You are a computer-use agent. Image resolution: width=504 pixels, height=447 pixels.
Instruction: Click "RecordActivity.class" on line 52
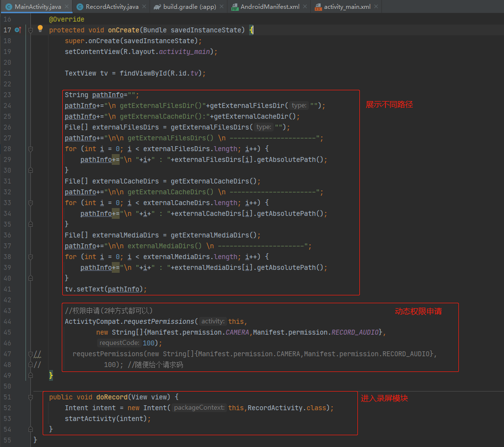287,408
